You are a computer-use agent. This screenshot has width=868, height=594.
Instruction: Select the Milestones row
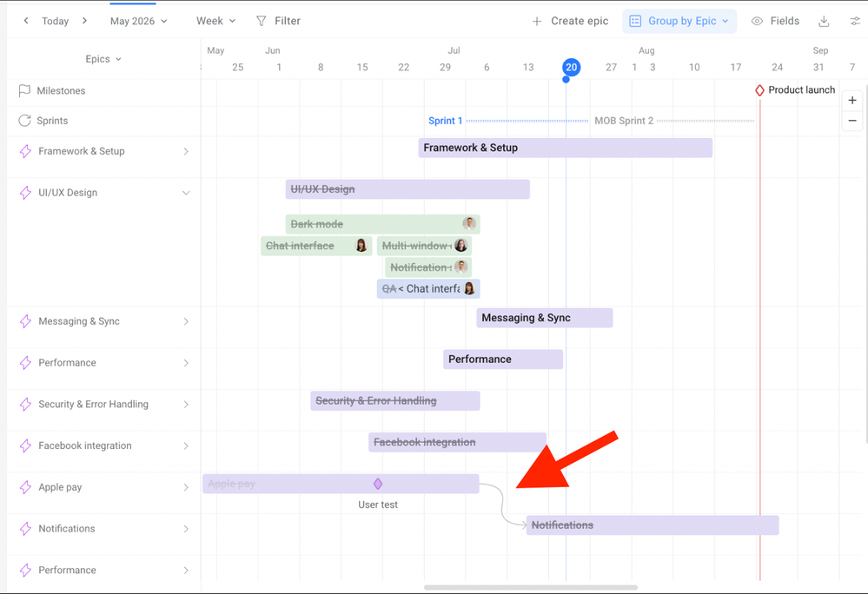[103, 90]
